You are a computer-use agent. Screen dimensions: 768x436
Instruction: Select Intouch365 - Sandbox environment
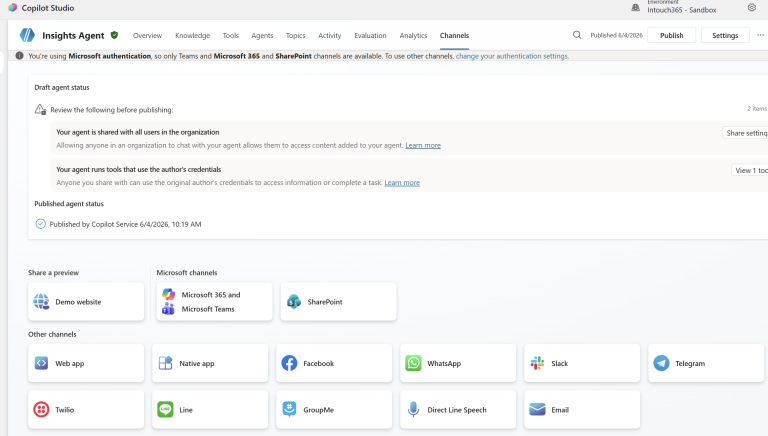click(682, 10)
